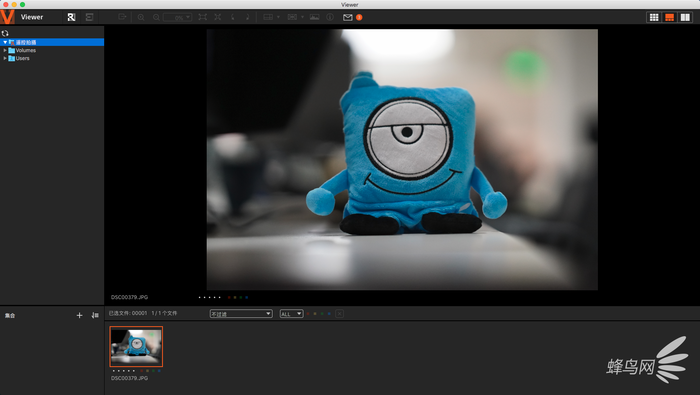Viewport: 700px width, 395px height.
Task: Select the DSC00379.JPG thumbnail
Action: pos(136,346)
